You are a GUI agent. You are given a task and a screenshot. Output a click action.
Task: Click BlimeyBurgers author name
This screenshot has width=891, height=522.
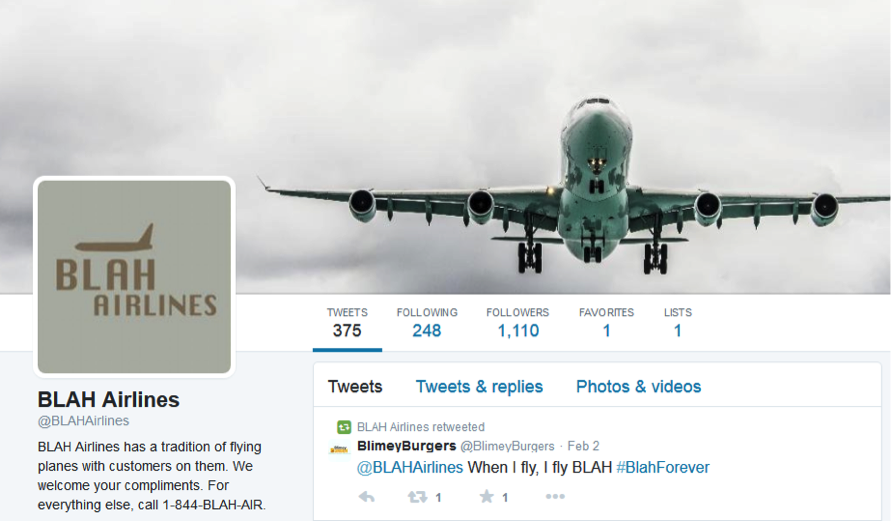[x=406, y=446]
